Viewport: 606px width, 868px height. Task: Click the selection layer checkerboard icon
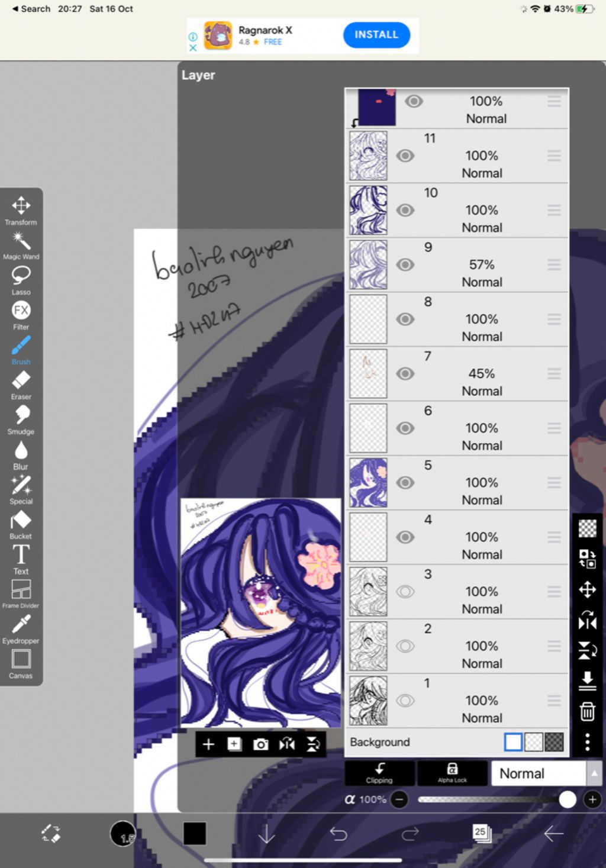coord(587,528)
